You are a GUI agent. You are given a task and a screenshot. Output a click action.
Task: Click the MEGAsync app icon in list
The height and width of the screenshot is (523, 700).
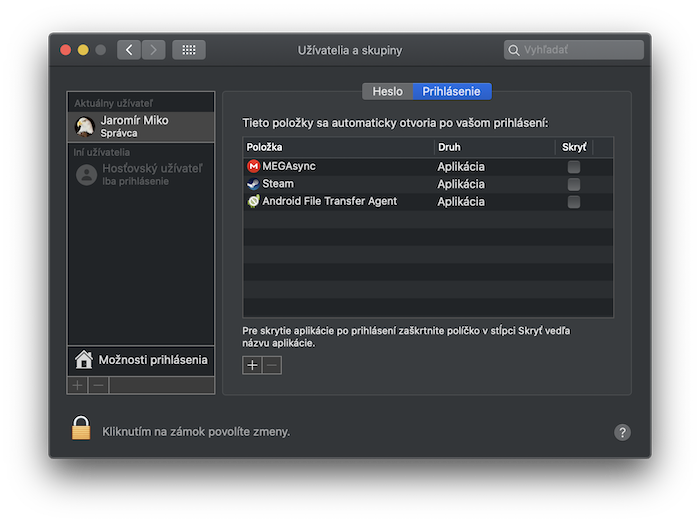pos(253,167)
